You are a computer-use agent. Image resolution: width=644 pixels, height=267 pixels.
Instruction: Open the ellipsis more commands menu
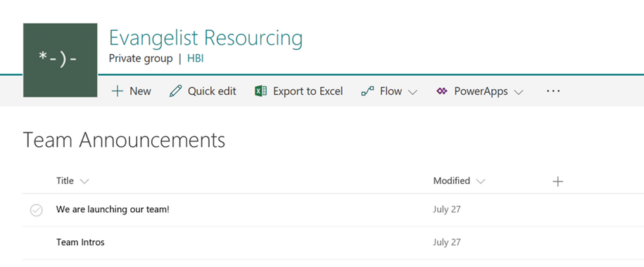[x=553, y=91]
